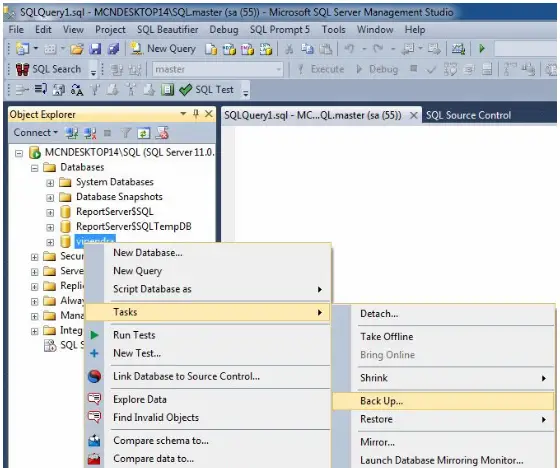The image size is (560, 468).
Task: Choose New Query from context menu
Action: point(207,271)
